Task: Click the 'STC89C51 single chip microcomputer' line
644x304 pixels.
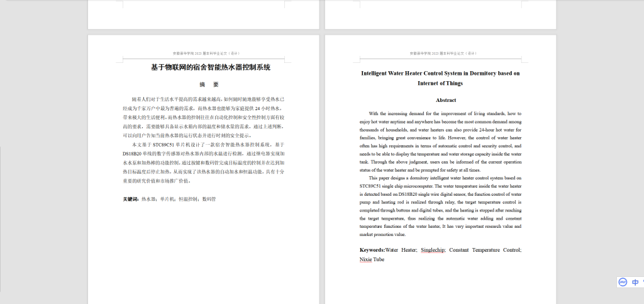Action: [x=440, y=186]
